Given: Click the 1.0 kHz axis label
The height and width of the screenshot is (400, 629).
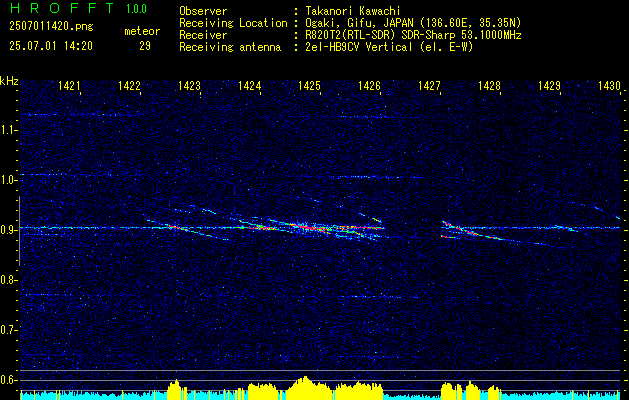Looking at the screenshot, I should (8, 180).
